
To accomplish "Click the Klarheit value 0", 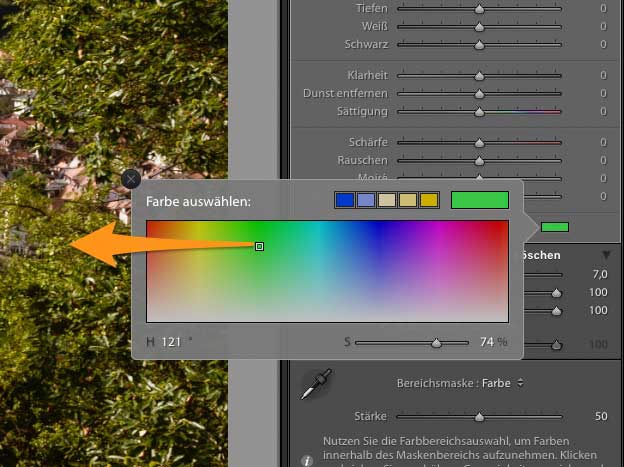I will coord(603,75).
